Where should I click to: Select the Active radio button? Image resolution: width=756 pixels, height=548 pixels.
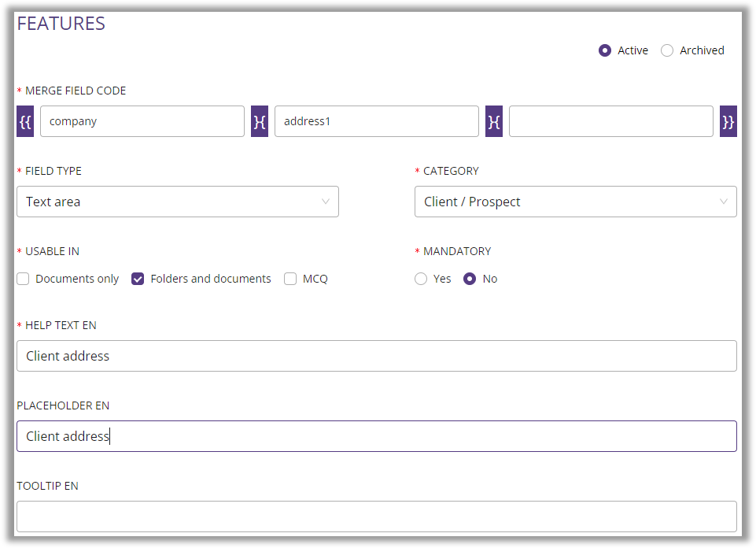tap(604, 50)
